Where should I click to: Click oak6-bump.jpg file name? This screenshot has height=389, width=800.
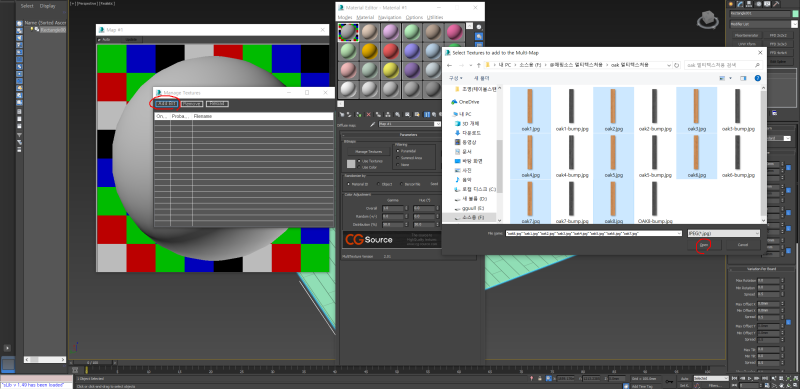(x=737, y=175)
